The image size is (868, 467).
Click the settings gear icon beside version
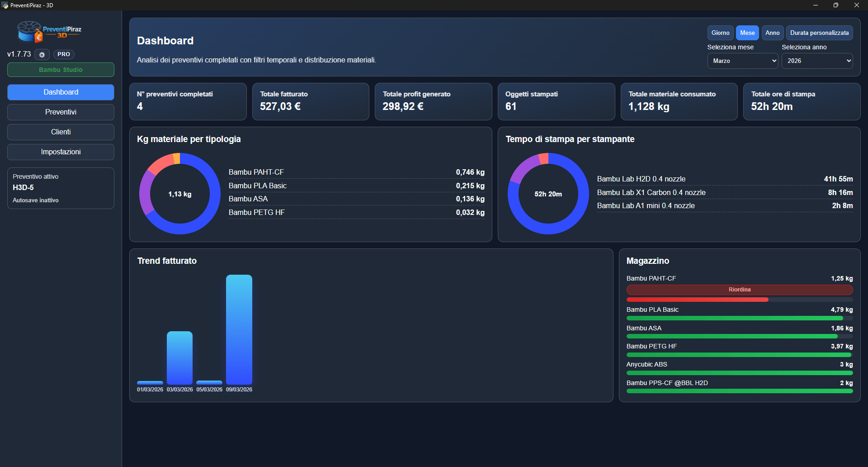[42, 54]
